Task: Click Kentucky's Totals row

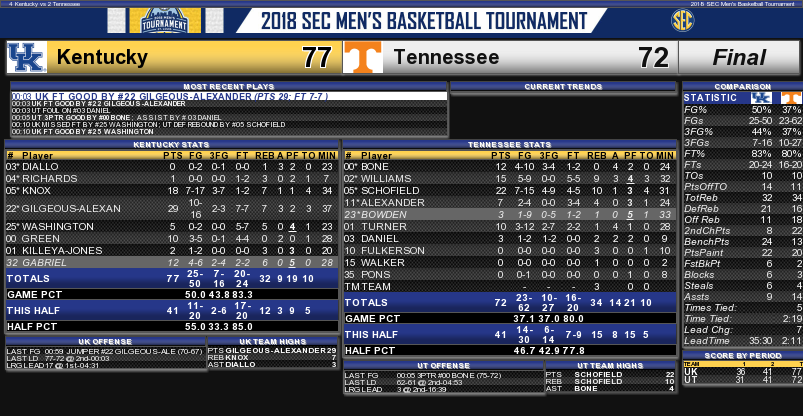Action: coord(172,278)
